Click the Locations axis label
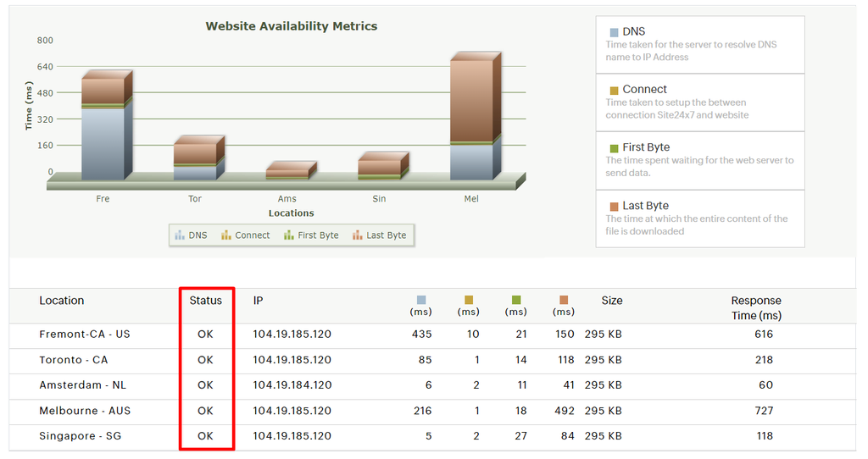The height and width of the screenshot is (459, 868). (292, 213)
